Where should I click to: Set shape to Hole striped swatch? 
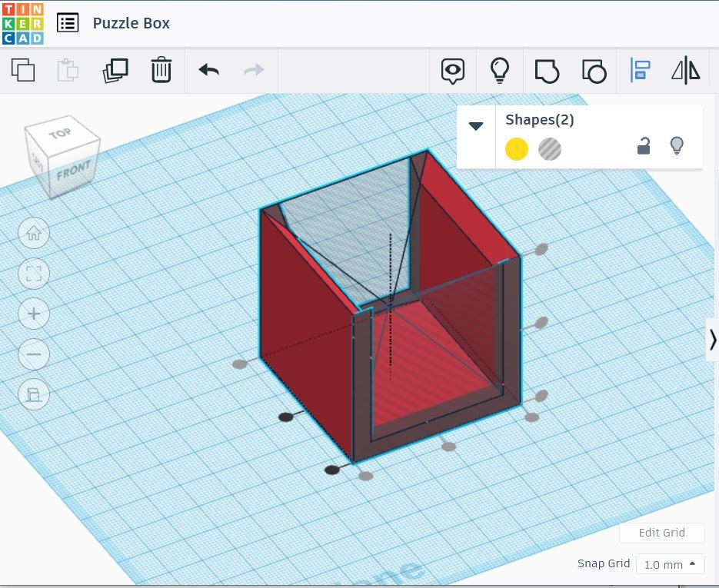549,149
